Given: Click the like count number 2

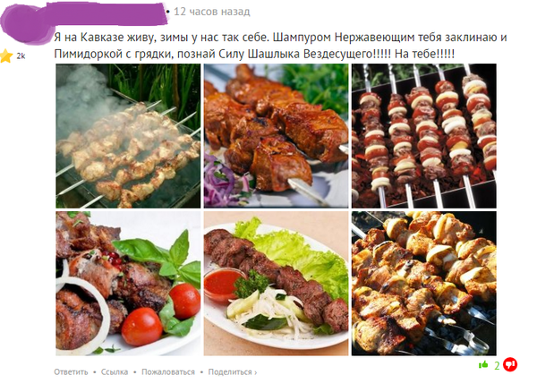Looking at the screenshot, I should coord(497,366).
